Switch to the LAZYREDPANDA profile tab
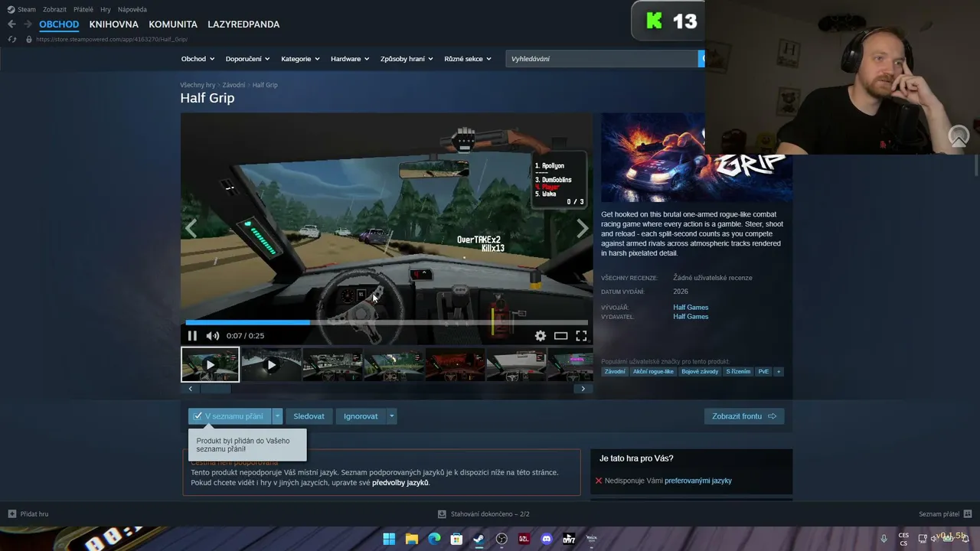This screenshot has height=551, width=980. [x=243, y=24]
